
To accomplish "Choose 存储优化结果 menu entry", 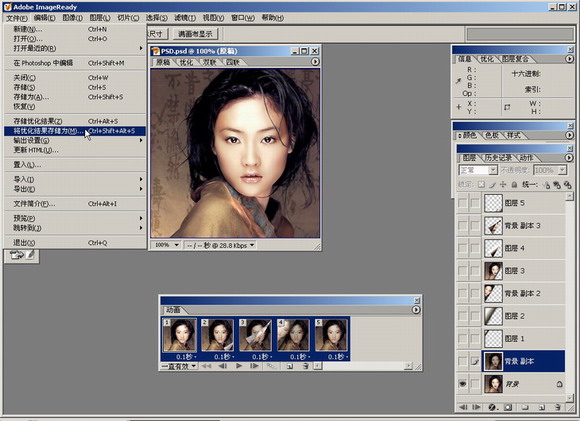I will tap(75, 121).
